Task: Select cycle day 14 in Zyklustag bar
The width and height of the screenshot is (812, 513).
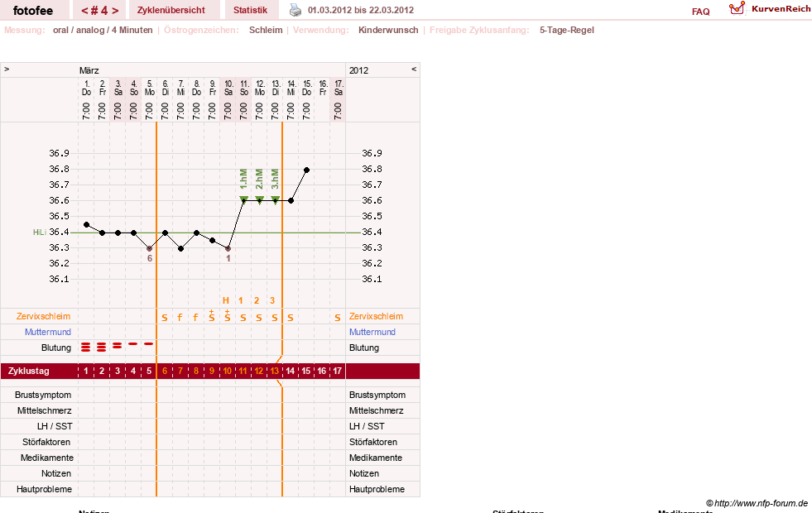Action: (x=291, y=372)
